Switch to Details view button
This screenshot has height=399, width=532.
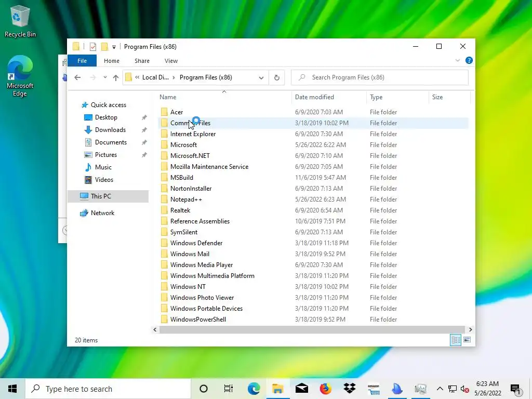pos(456,340)
